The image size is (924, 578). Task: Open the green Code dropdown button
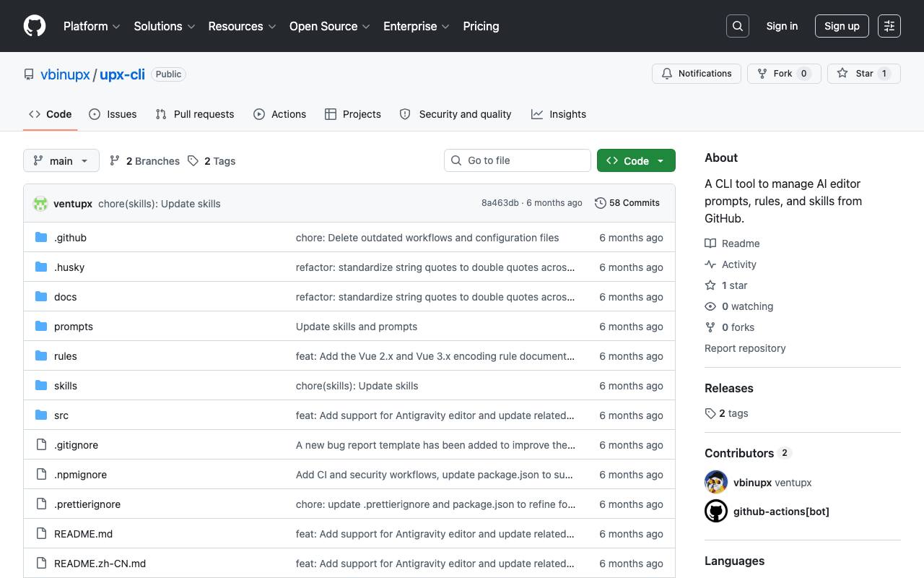point(636,160)
